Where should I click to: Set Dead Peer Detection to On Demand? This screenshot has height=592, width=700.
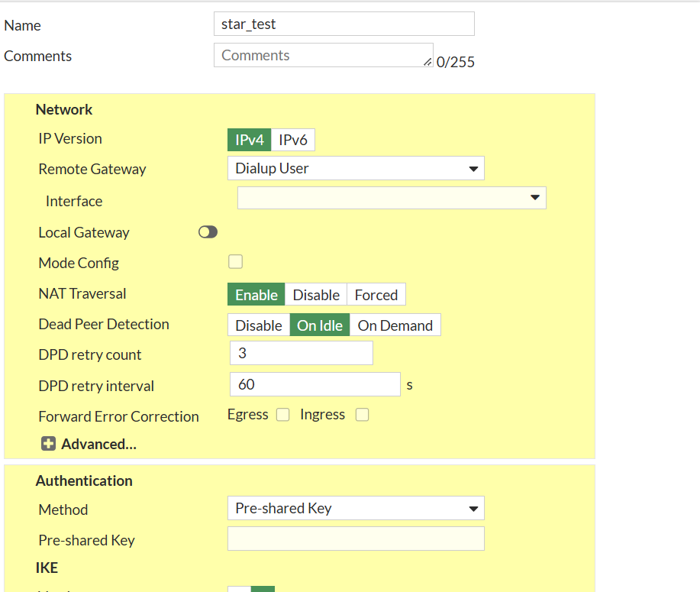[x=395, y=325]
